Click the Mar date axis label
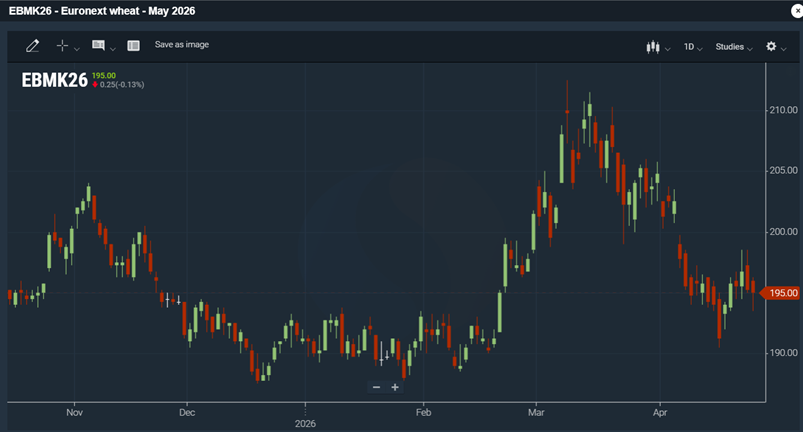 click(x=536, y=412)
